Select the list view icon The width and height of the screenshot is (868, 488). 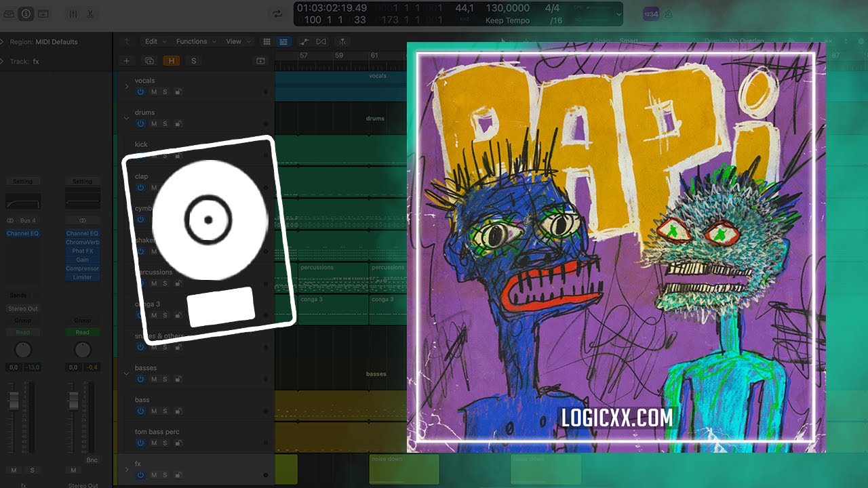coord(283,41)
